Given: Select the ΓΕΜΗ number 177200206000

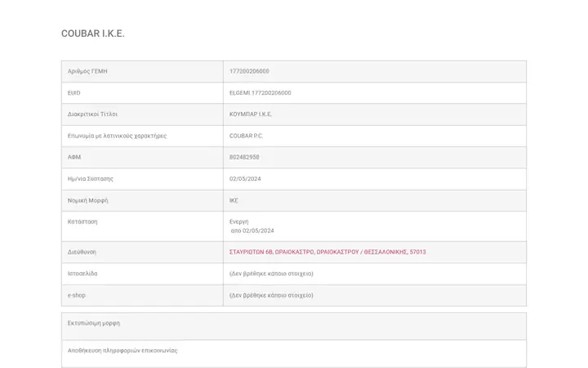Looking at the screenshot, I should 249,71.
